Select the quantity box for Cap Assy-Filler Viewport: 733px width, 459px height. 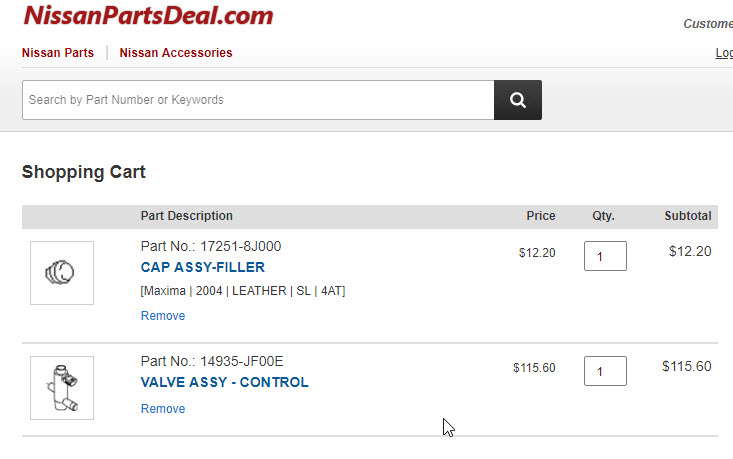coord(605,256)
